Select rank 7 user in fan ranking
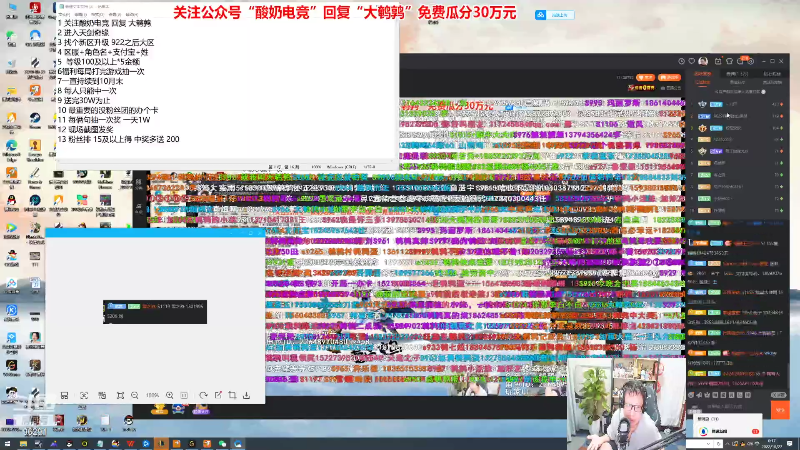800x450 pixels. point(737,174)
